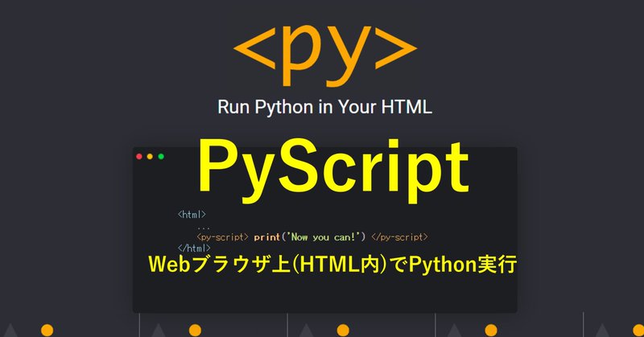This screenshot has height=337, width=644.
Task: Click the green dot in the code window
Action: (161, 156)
